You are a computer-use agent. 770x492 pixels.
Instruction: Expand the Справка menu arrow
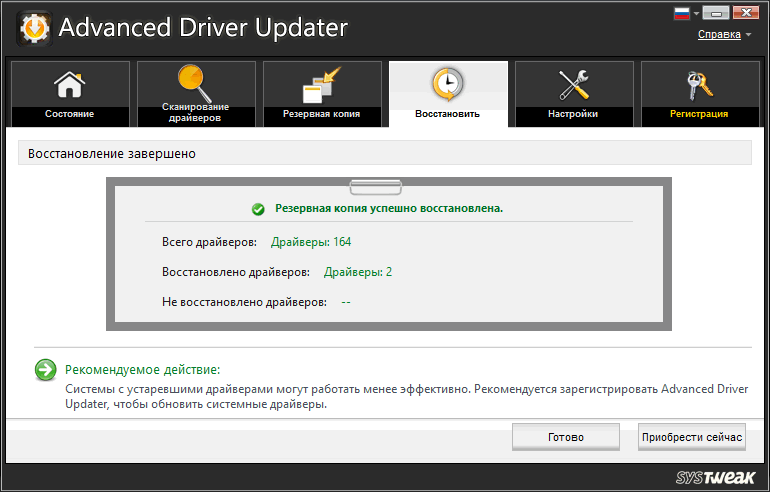[x=748, y=34]
